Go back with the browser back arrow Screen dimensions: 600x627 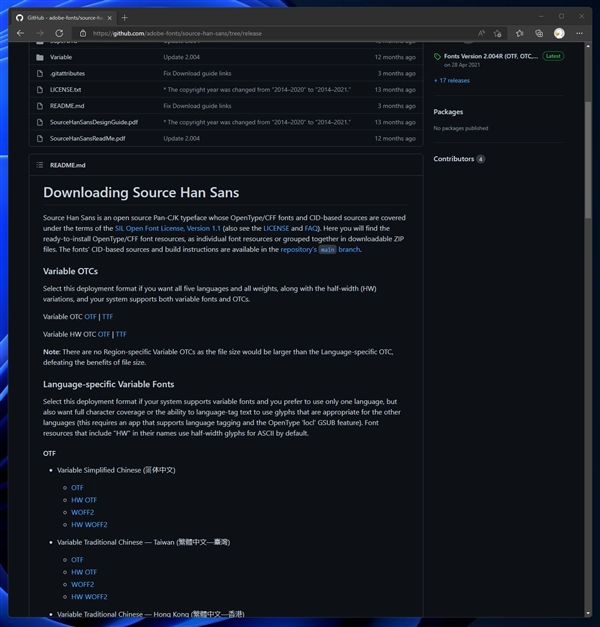[21, 33]
